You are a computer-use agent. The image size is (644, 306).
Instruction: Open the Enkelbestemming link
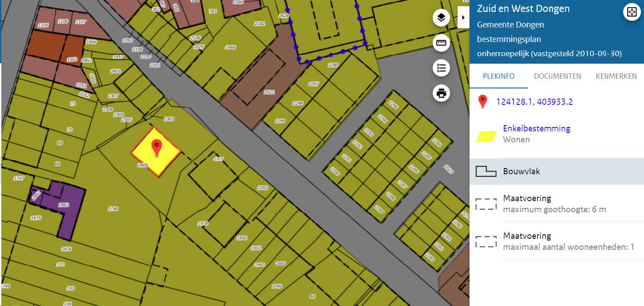(537, 129)
